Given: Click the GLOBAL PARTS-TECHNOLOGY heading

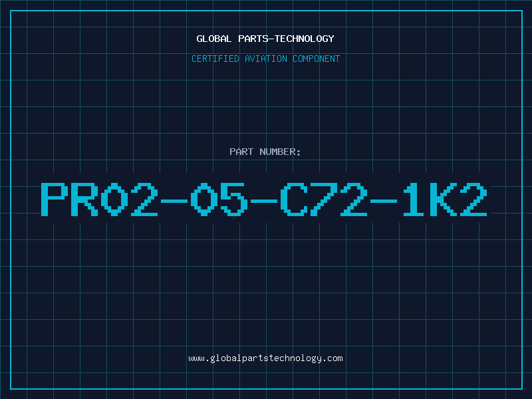Looking at the screenshot, I should (265, 39).
